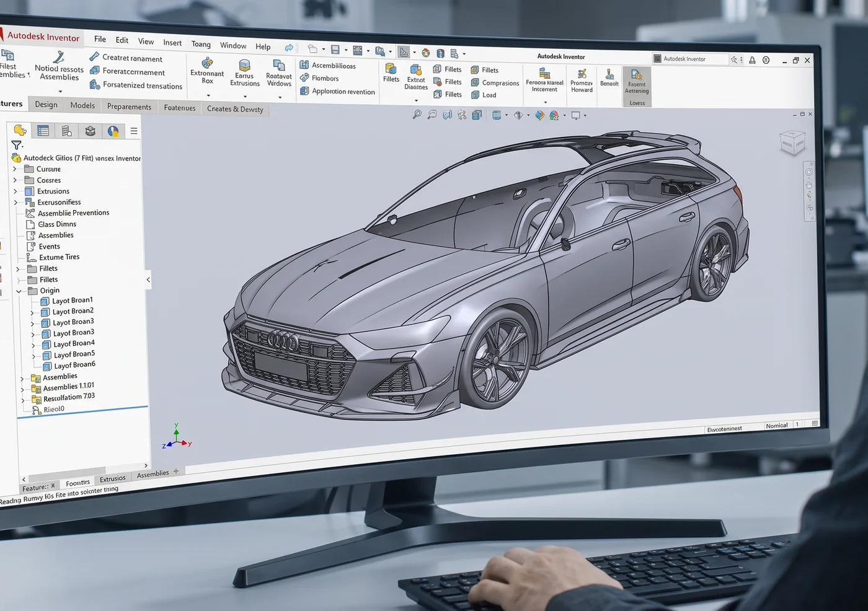
Task: Select the Assembliie Preventions tree item
Action: 67,213
